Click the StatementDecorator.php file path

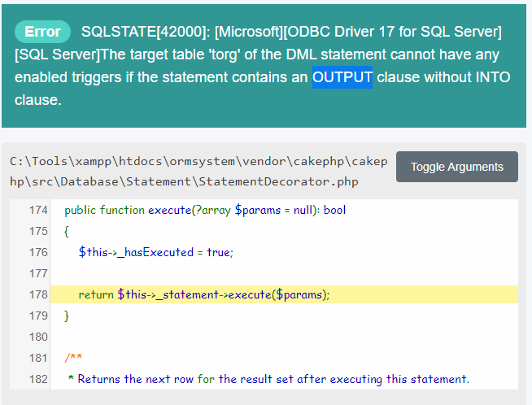pos(198,172)
